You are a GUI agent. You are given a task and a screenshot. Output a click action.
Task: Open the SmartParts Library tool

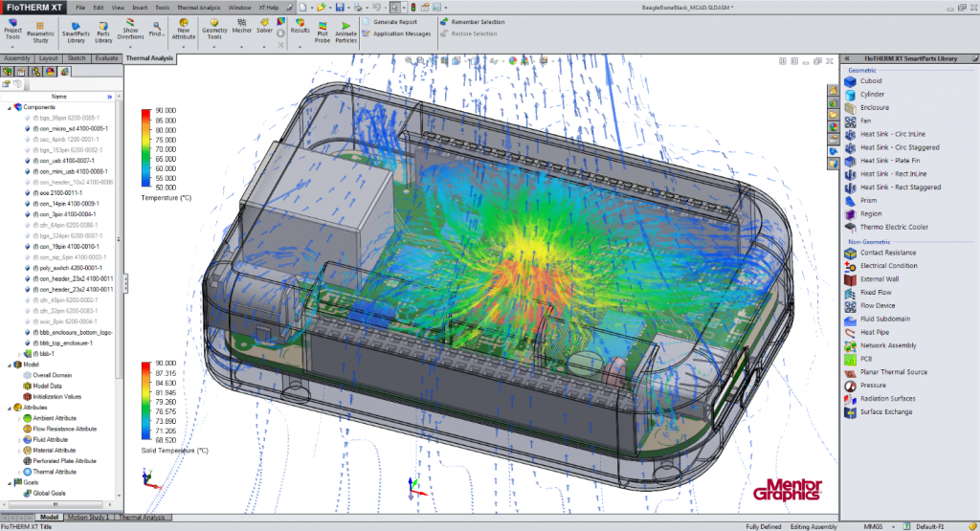76,32
